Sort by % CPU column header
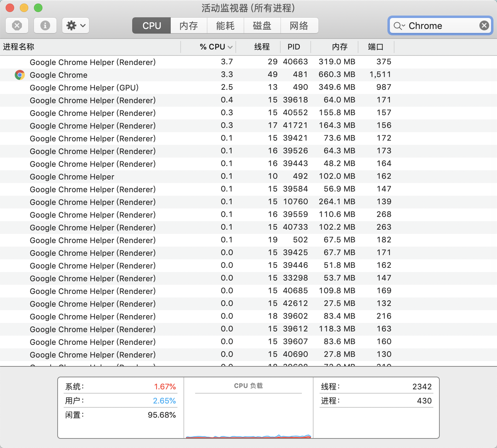 pos(208,47)
